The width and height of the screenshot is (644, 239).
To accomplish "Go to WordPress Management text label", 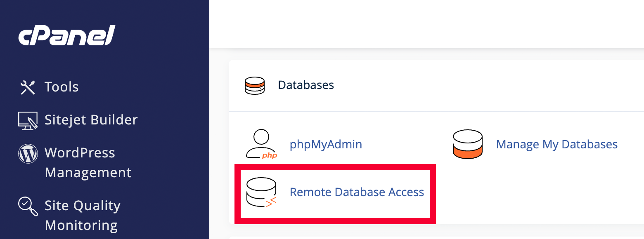I will coord(88,162).
